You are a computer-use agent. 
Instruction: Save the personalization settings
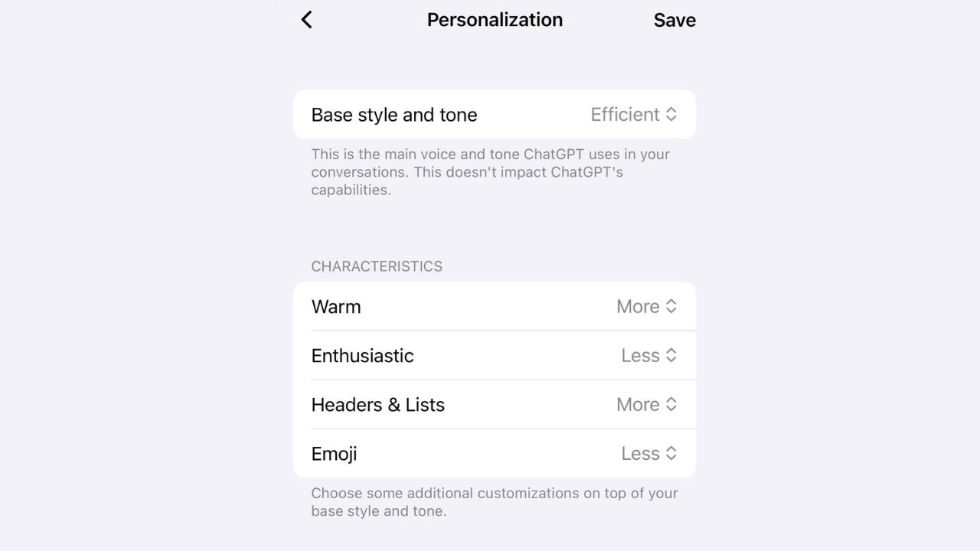pos(675,20)
